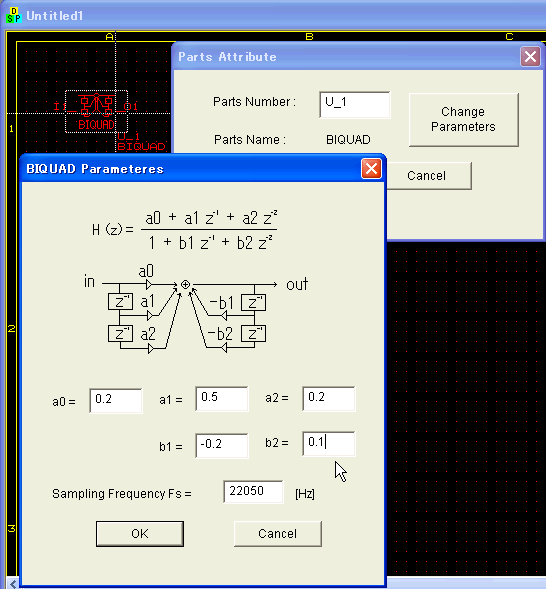Focus the Sampling Frequency Fs field
This screenshot has width=546, height=589.
253,491
